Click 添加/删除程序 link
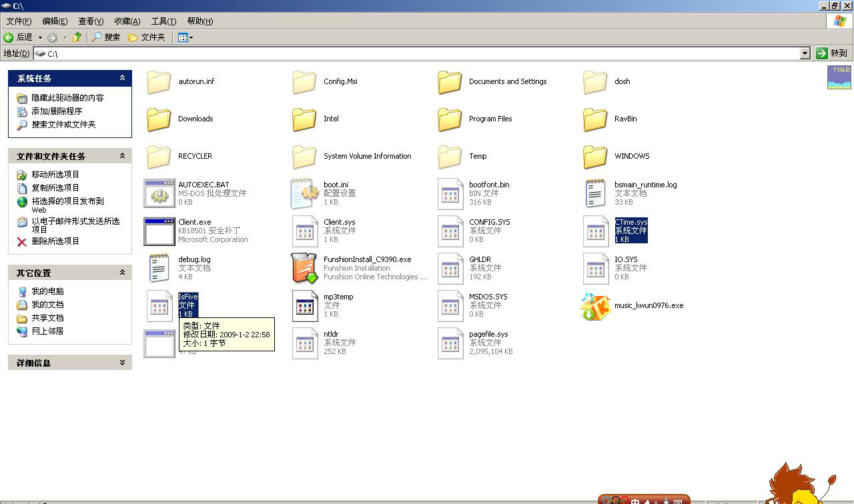The width and height of the screenshot is (854, 504). 57,111
